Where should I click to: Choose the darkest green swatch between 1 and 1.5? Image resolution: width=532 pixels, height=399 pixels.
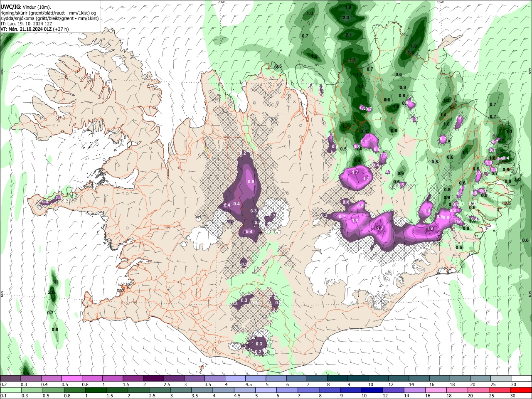coord(95,390)
